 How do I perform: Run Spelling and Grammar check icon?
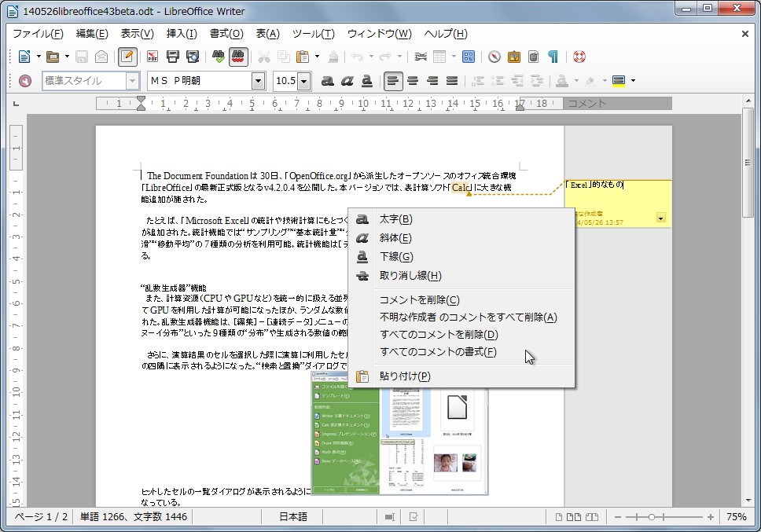(x=219, y=57)
